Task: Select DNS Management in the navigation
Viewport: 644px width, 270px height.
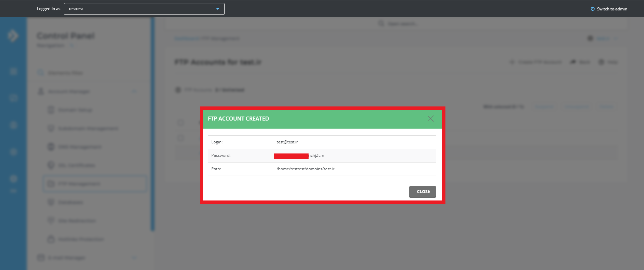Action: click(80, 147)
